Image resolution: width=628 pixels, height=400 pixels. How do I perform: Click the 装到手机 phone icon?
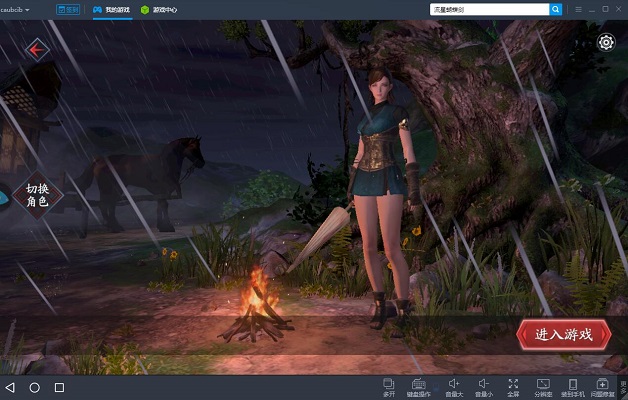click(x=573, y=388)
